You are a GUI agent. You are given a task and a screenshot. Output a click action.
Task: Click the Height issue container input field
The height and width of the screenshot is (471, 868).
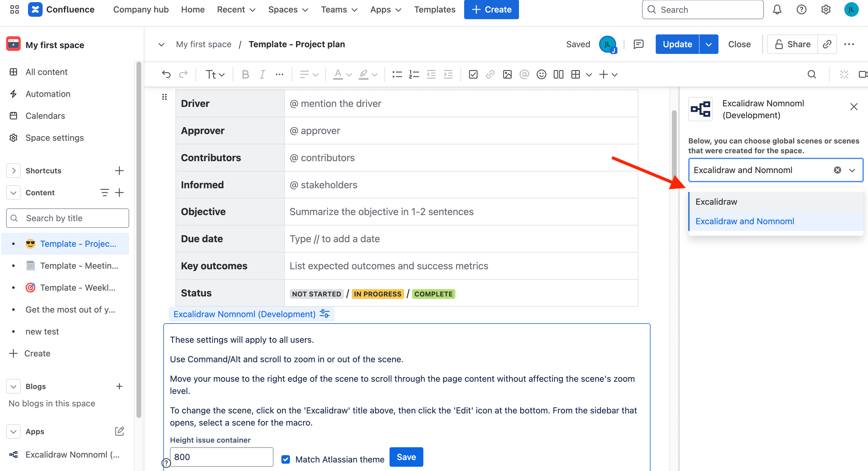tap(221, 457)
